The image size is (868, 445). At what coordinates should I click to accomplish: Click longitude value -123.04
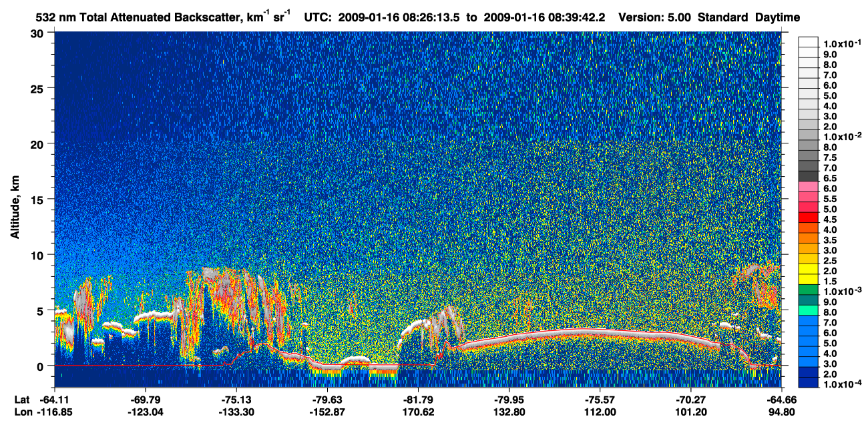click(x=145, y=412)
